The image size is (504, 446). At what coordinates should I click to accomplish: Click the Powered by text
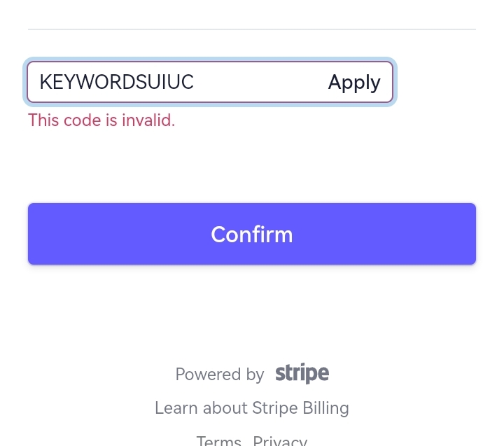coord(219,375)
